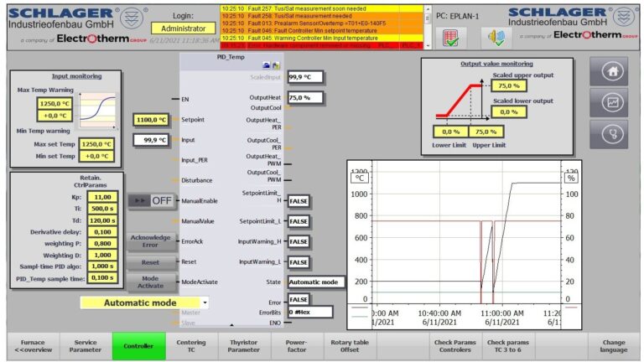Go to the home screen icon

[x=610, y=73]
